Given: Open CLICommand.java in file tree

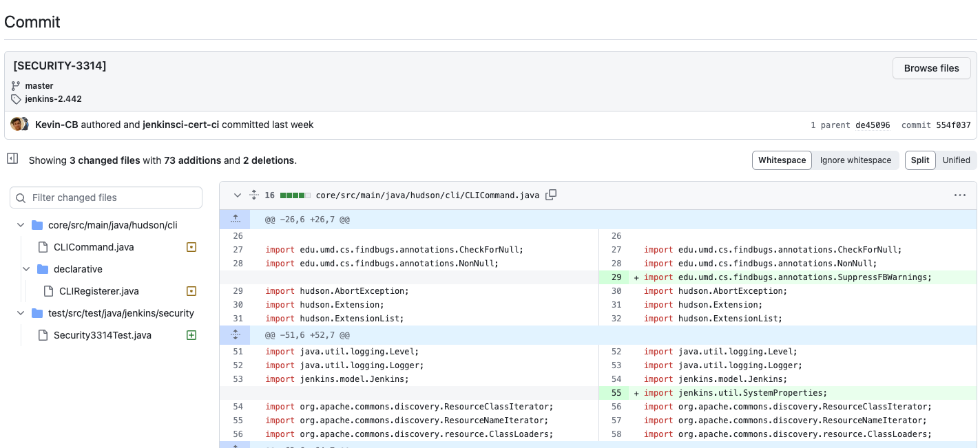Looking at the screenshot, I should tap(94, 247).
